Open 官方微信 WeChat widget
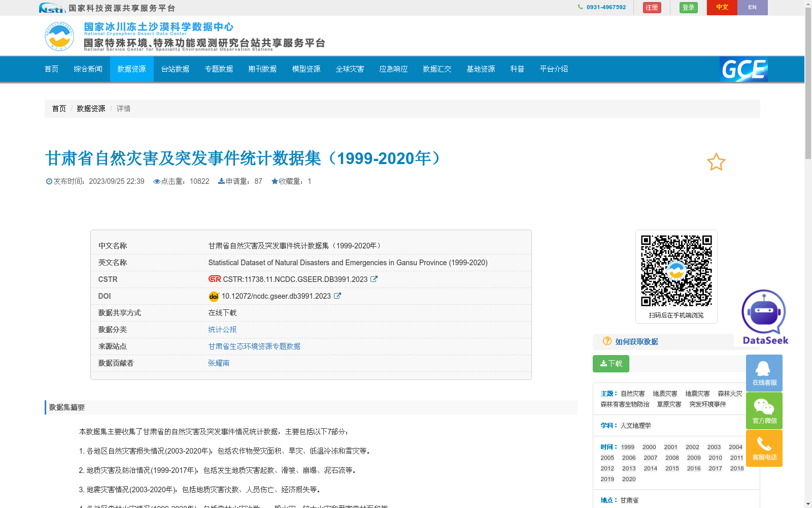This screenshot has height=508, width=812. pyautogui.click(x=764, y=410)
